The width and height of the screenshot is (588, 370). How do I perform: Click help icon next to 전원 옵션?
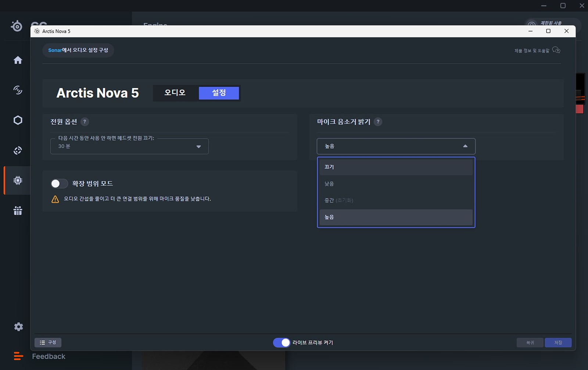coord(85,121)
